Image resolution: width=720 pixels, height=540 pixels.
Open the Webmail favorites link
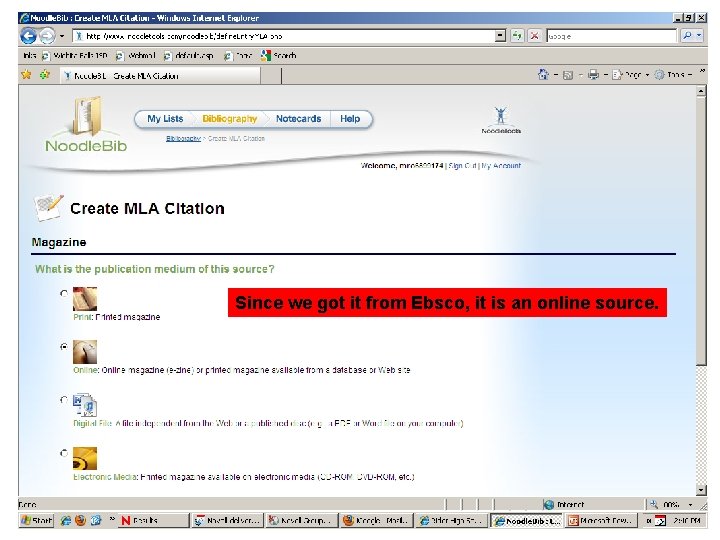pyautogui.click(x=136, y=56)
